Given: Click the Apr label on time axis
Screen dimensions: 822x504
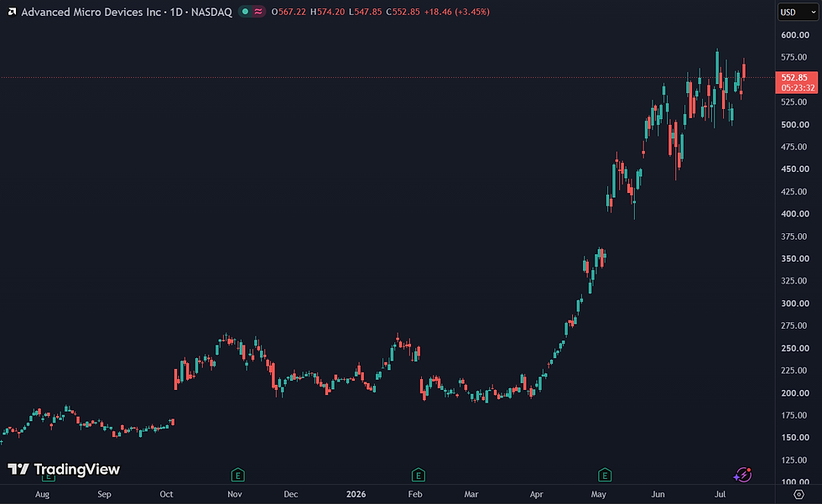Looking at the screenshot, I should 536,494.
